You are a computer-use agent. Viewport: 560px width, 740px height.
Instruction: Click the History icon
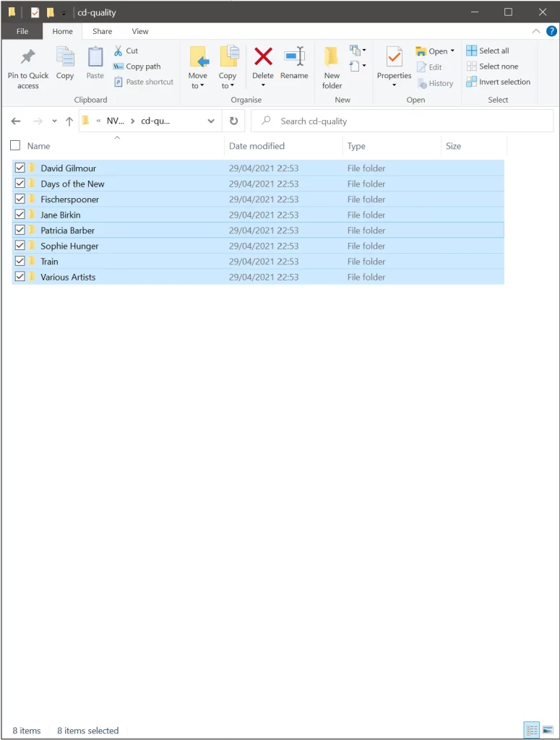[422, 84]
